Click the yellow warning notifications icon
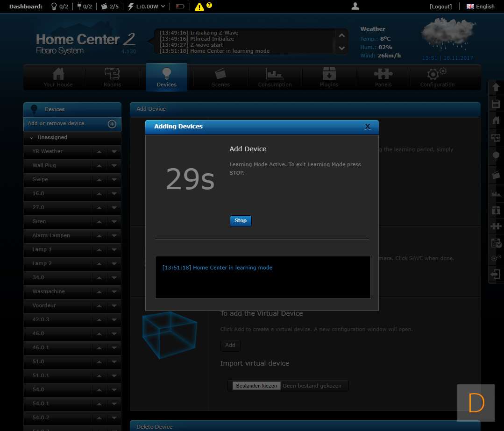Image resolution: width=504 pixels, height=431 pixels. click(x=199, y=7)
